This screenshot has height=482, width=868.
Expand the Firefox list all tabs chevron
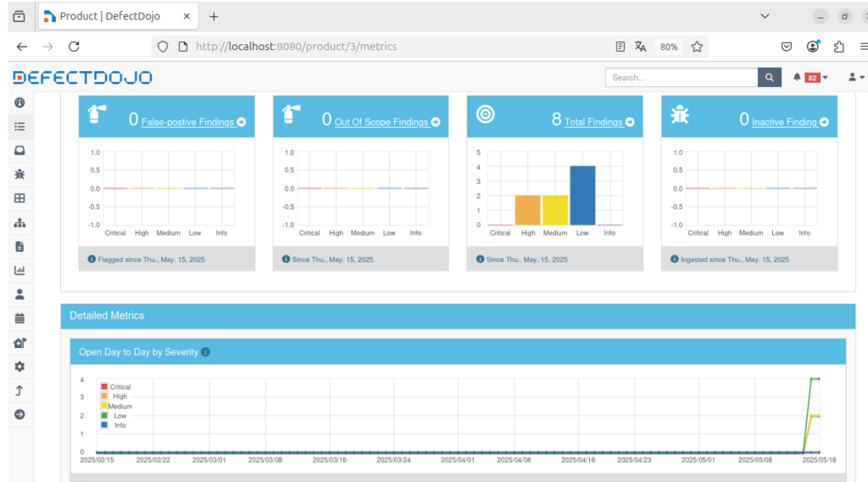coord(765,16)
